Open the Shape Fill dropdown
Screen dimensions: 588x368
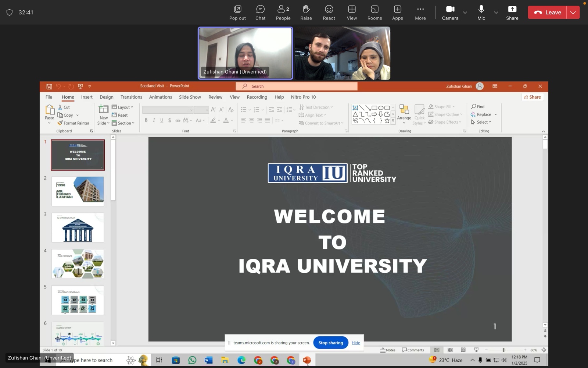[x=442, y=107]
